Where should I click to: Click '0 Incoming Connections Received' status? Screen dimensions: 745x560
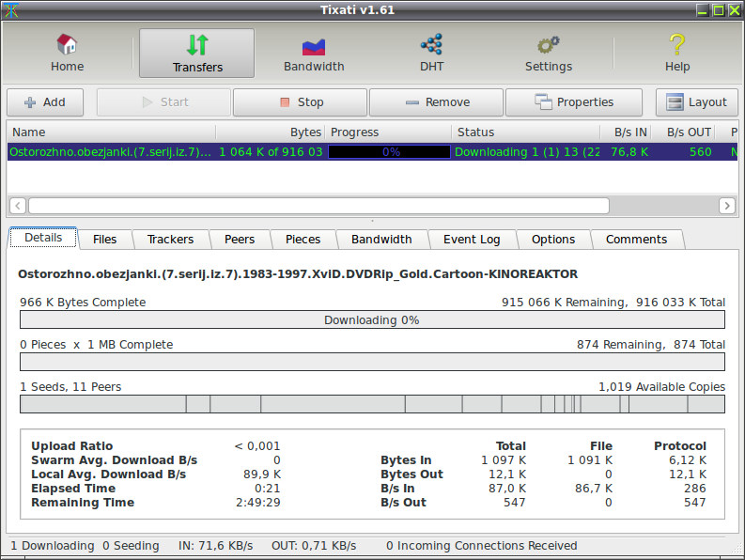pos(482,546)
